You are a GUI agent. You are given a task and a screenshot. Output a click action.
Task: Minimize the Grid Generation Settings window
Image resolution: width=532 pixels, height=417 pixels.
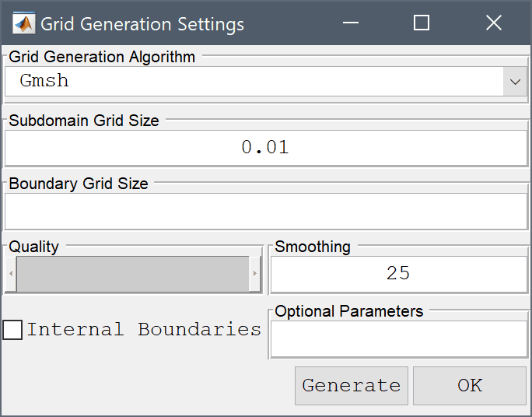pos(351,23)
